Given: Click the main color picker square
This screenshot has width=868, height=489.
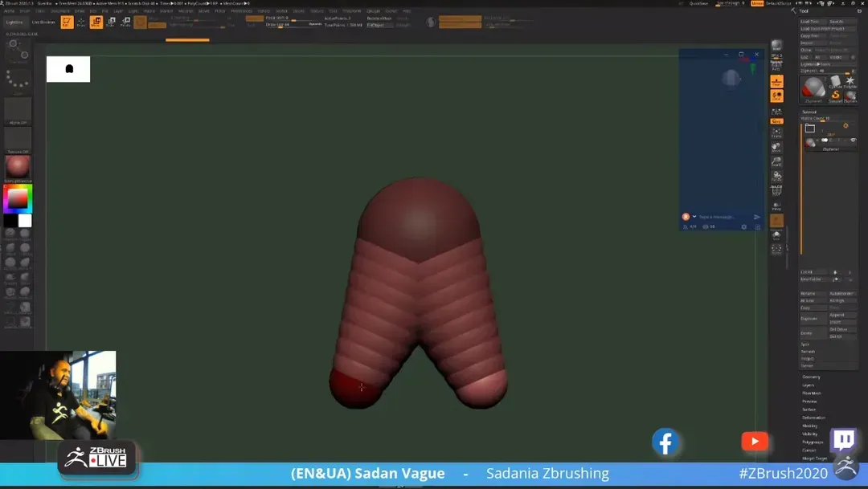Looking at the screenshot, I should pyautogui.click(x=18, y=198).
